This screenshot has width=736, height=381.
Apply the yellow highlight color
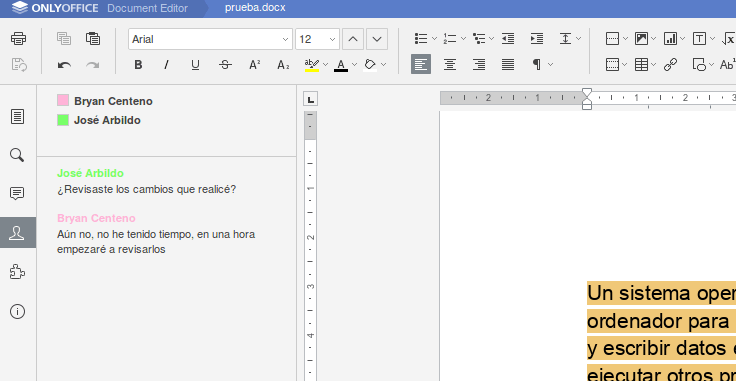click(312, 65)
